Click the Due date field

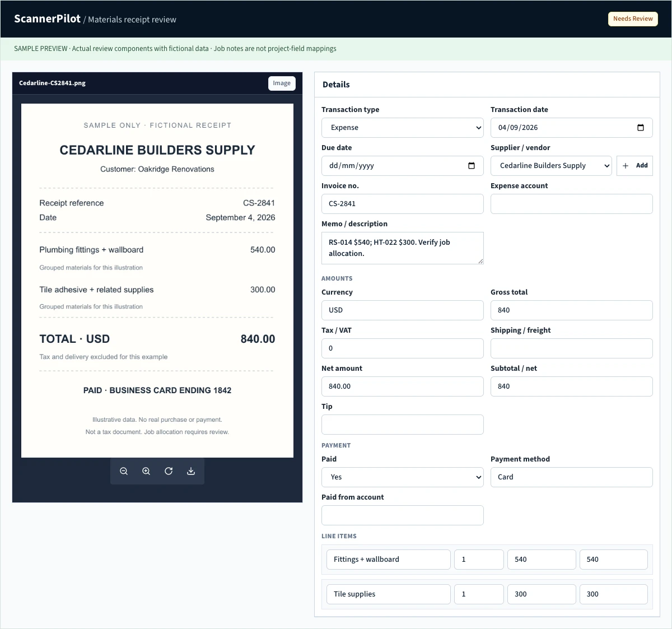tap(403, 166)
